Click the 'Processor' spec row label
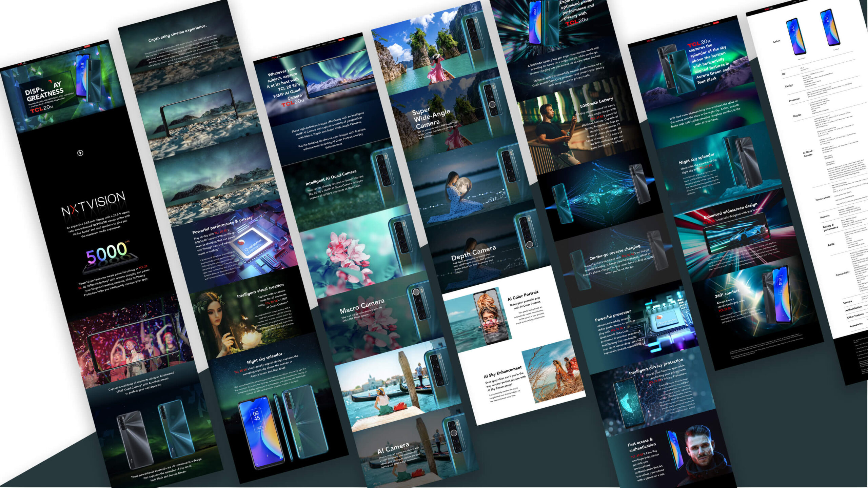Screen dimensions: 868x488 coord(794,99)
